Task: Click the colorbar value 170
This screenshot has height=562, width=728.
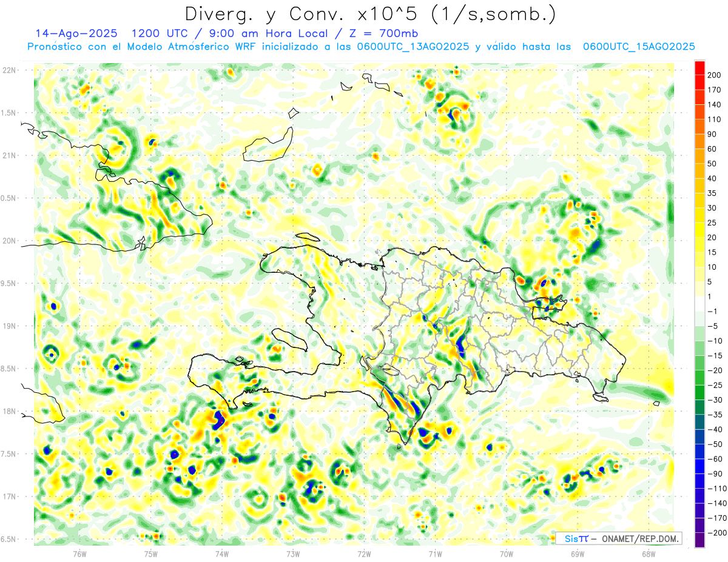Action: [x=715, y=90]
